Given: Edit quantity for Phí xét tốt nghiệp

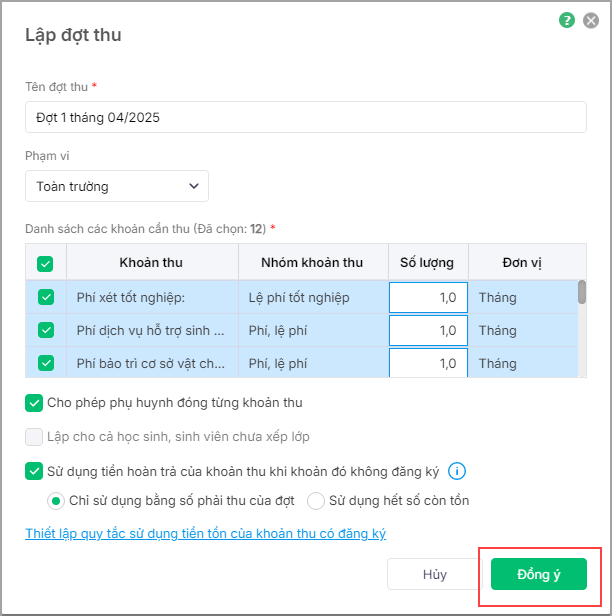Looking at the screenshot, I should coord(427,297).
